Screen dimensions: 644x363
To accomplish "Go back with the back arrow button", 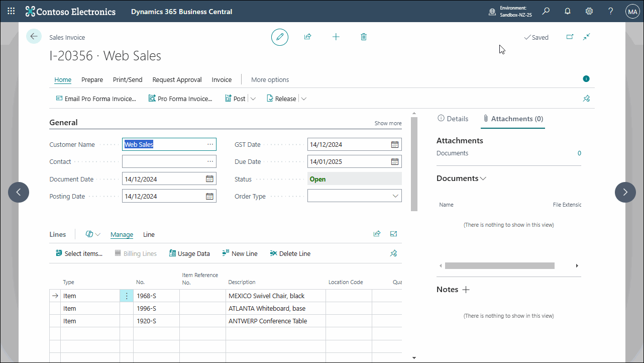I will (34, 36).
